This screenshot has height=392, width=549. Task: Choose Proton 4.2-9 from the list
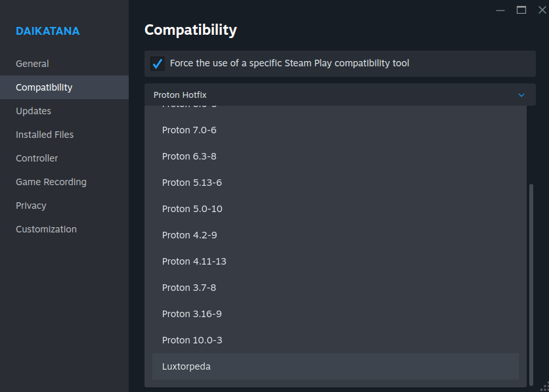click(189, 235)
